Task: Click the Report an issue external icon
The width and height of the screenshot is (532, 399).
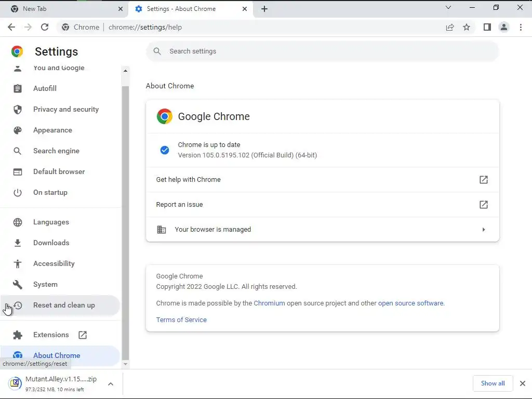Action: click(483, 205)
